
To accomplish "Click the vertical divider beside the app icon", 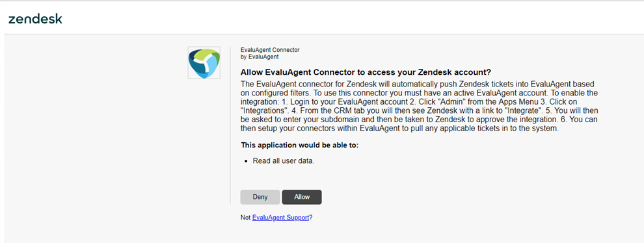I will tap(230, 125).
